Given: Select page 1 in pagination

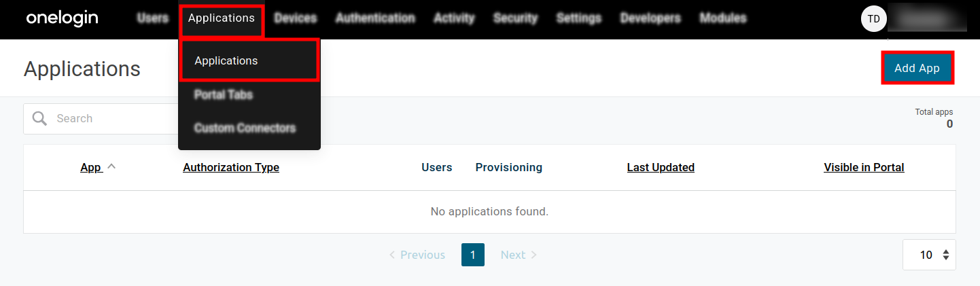Looking at the screenshot, I should (472, 255).
